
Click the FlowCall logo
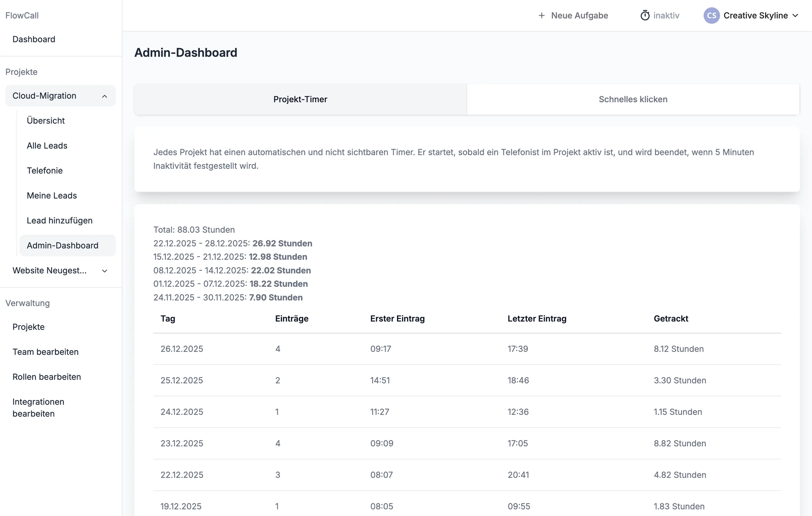click(x=22, y=15)
